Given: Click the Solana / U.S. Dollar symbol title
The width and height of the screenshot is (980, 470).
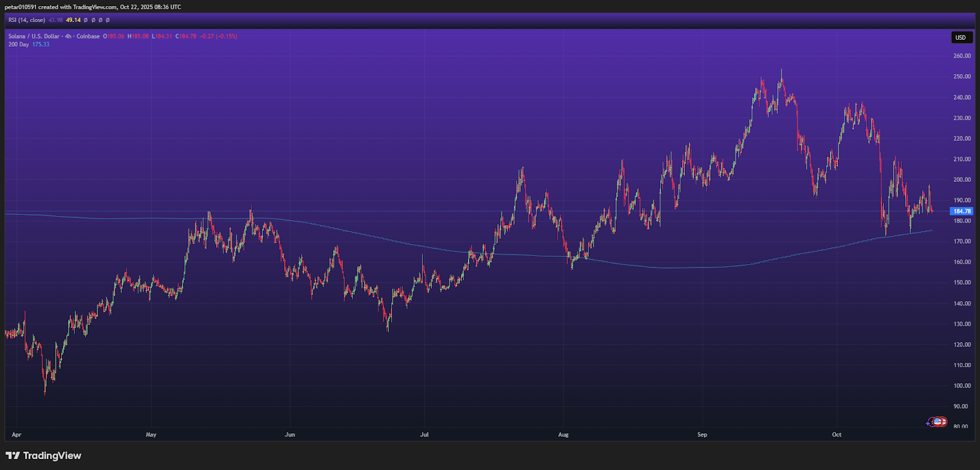Looking at the screenshot, I should (x=34, y=36).
